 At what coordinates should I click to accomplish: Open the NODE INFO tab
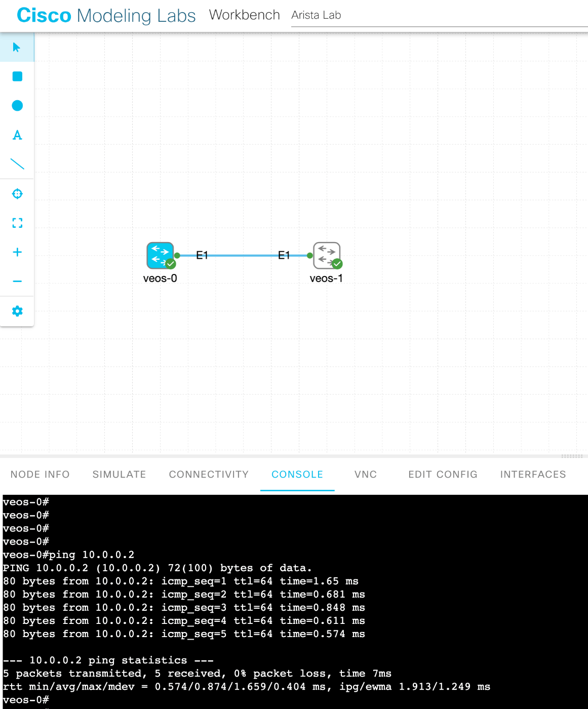(40, 475)
